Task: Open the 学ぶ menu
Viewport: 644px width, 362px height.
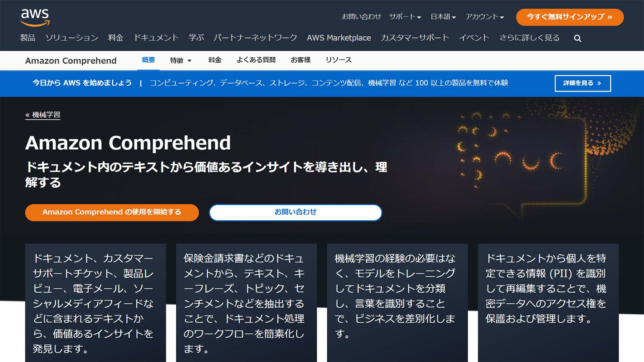Action: pyautogui.click(x=196, y=38)
